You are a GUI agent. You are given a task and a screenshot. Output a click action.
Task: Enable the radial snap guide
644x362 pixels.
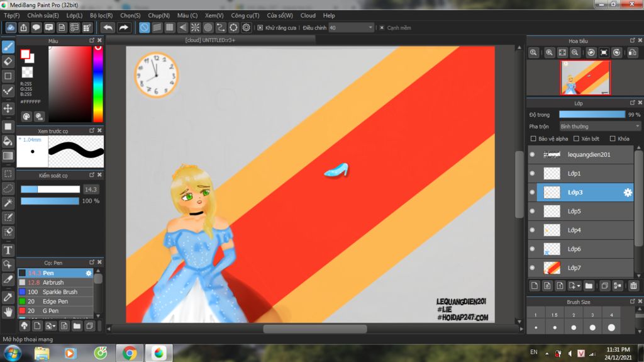coord(196,28)
